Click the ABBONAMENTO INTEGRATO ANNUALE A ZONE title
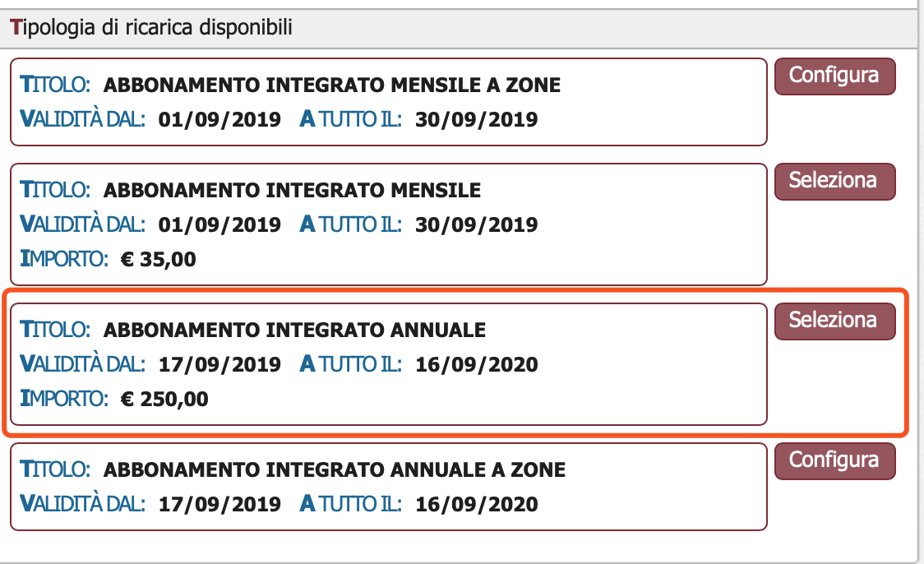This screenshot has height=564, width=924. tap(334, 469)
